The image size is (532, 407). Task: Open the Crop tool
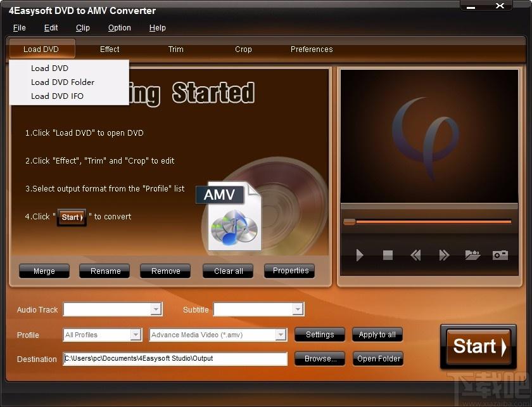click(x=243, y=49)
